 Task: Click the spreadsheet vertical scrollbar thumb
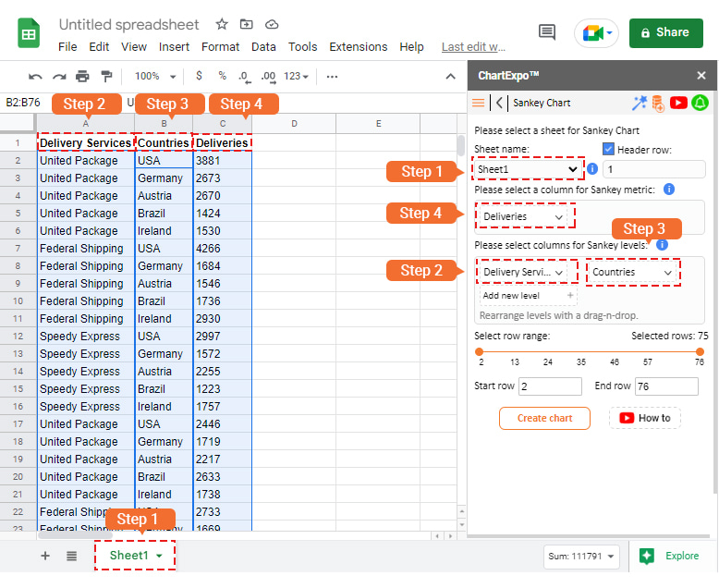[x=461, y=145]
